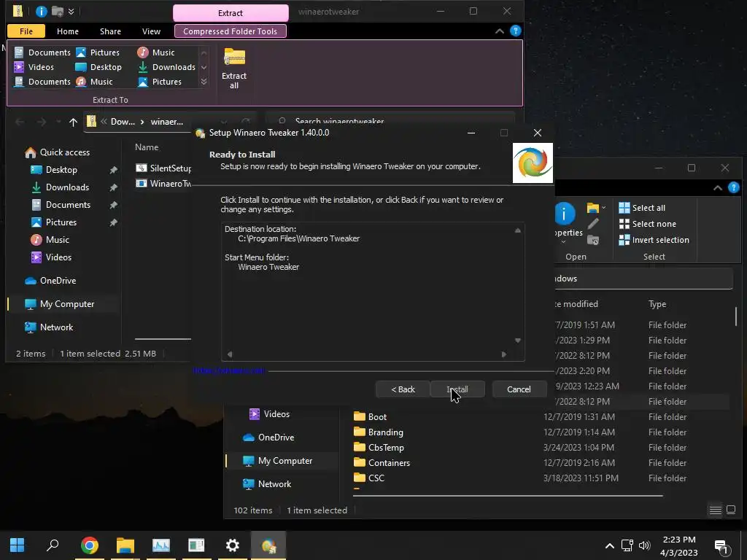The image size is (747, 560).
Task: Select the SilentSetup file
Action: (x=163, y=168)
